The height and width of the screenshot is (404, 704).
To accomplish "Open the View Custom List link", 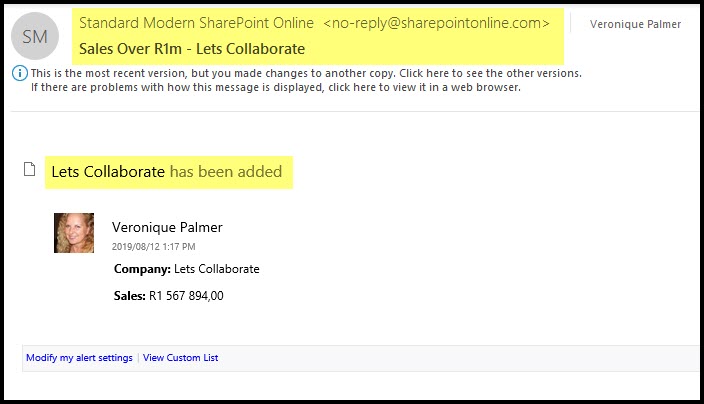I will [x=181, y=357].
